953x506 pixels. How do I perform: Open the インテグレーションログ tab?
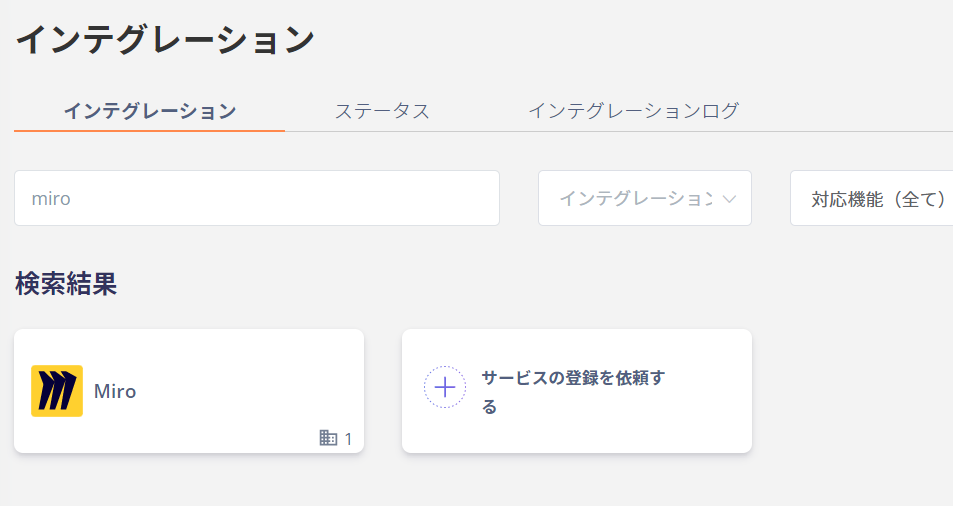[633, 111]
